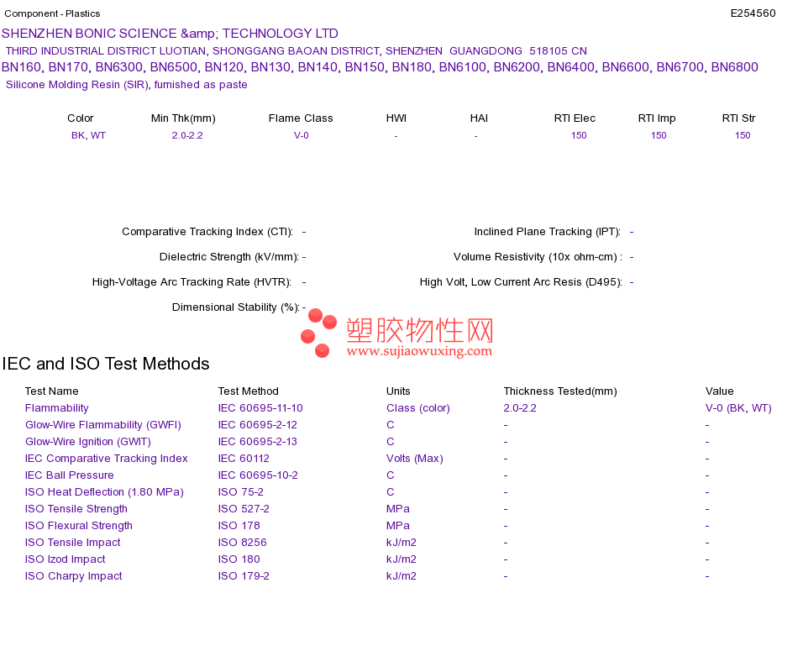Select kJ/m2 units in ISO Charpy Impact row

click(401, 575)
